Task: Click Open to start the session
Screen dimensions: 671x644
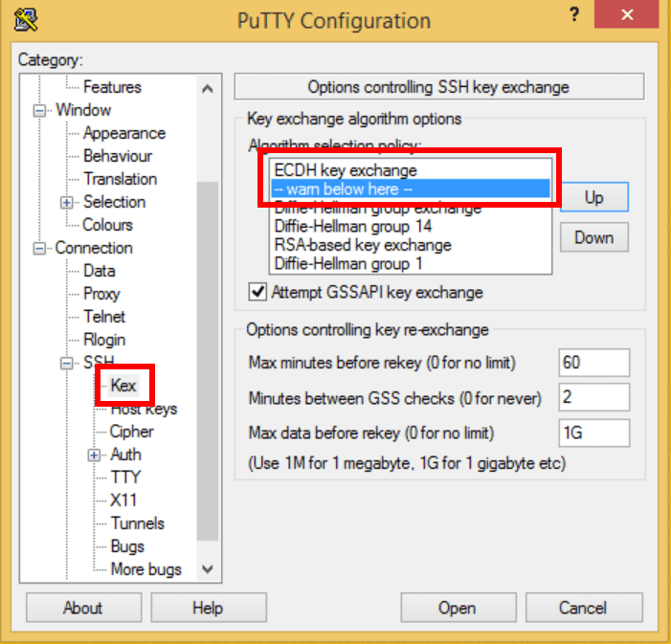Action: coord(459,608)
